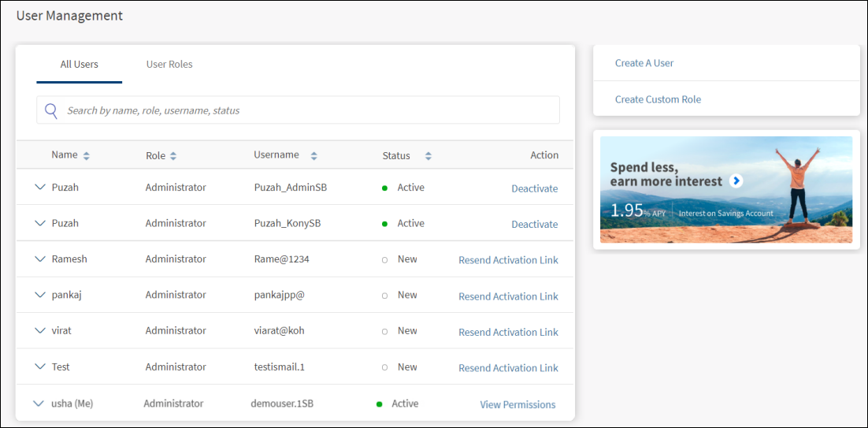This screenshot has height=428, width=868.
Task: Deactivate the Puzah_KonySB user
Action: click(x=534, y=225)
